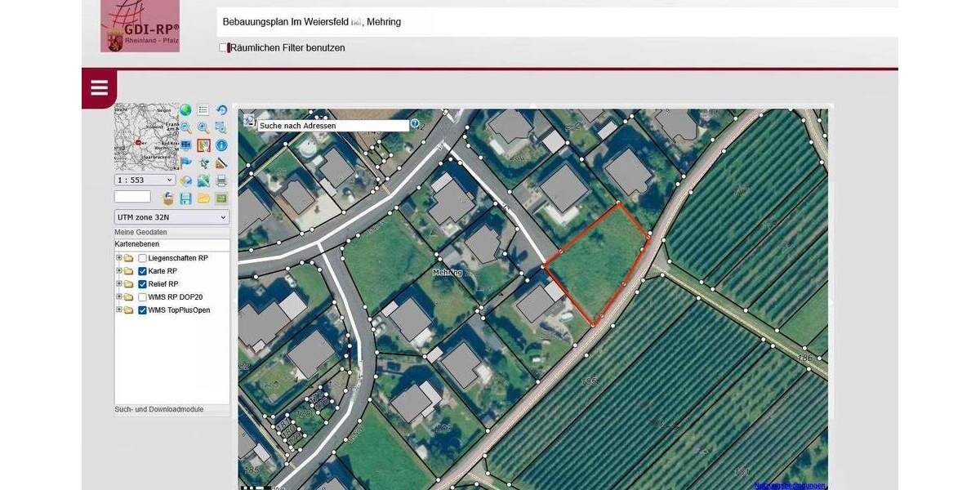This screenshot has width=980, height=490.
Task: Enable the Liegenschaften RP layer checkbox
Action: [143, 258]
